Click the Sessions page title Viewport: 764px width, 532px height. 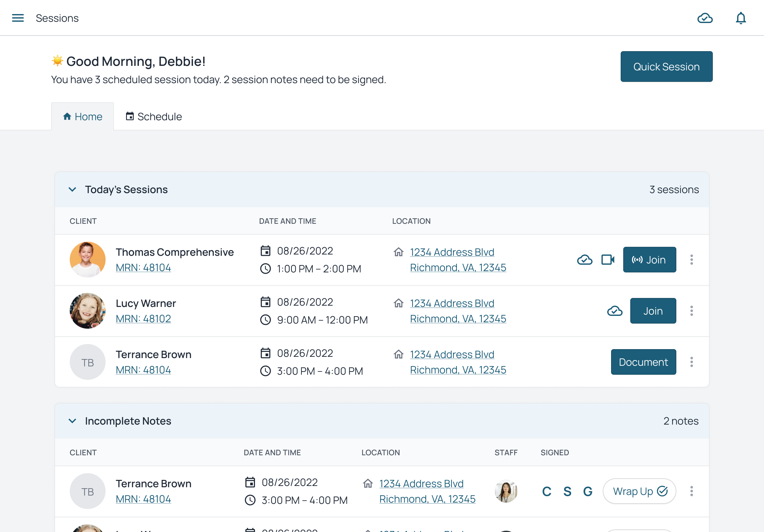tap(57, 18)
